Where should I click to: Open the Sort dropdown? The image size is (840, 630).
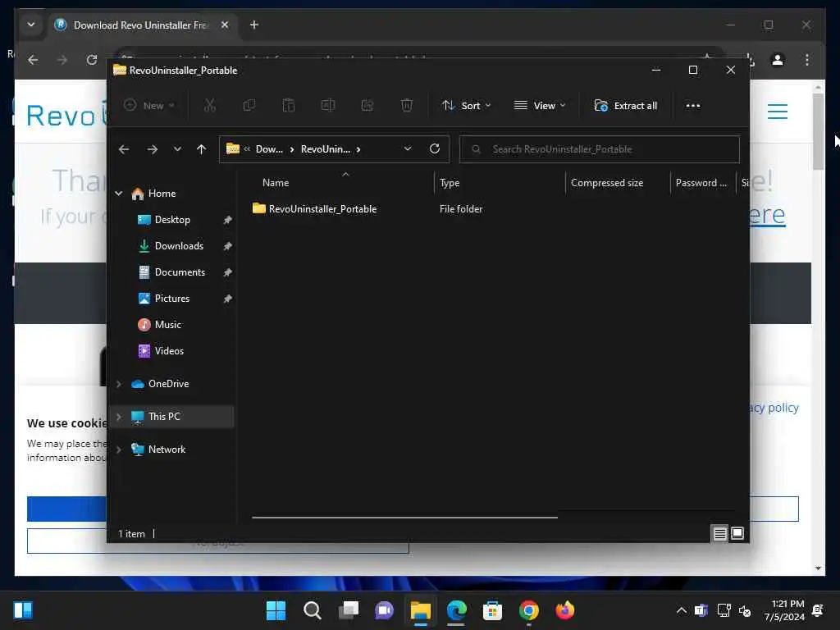466,106
